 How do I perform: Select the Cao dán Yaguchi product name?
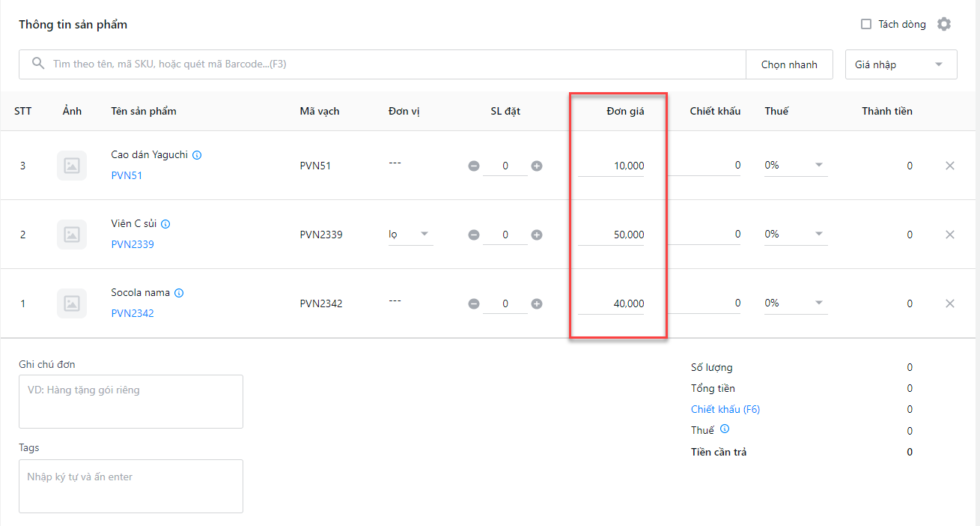coord(150,155)
